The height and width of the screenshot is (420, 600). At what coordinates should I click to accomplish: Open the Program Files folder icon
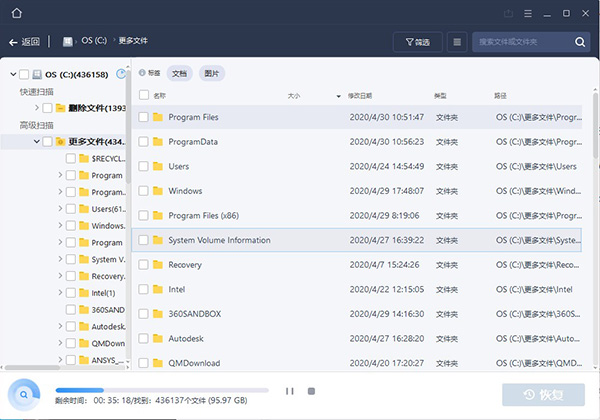click(x=157, y=117)
